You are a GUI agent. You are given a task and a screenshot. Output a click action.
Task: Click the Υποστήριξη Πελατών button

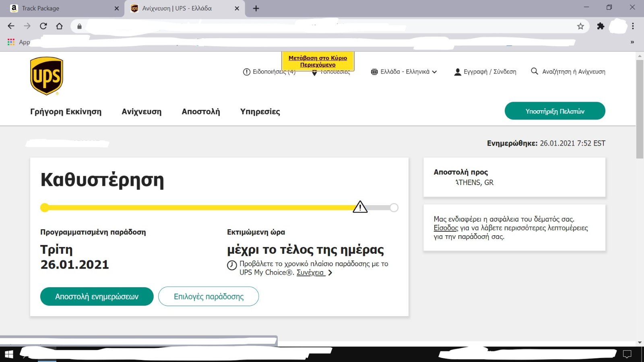[555, 111]
